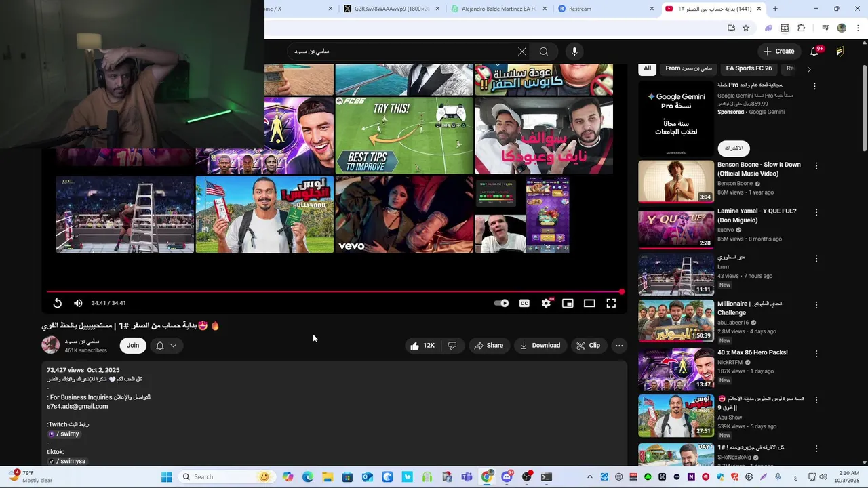Open 40 x Max 86 Hero Packs title
Screen dimensions: 868x488
[753, 352]
